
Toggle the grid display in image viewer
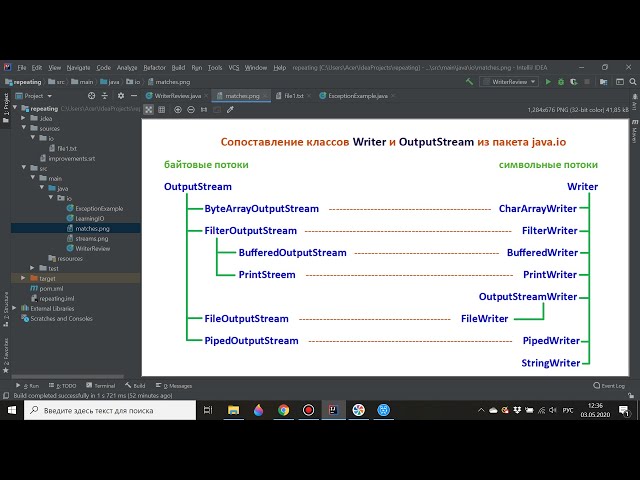162,109
